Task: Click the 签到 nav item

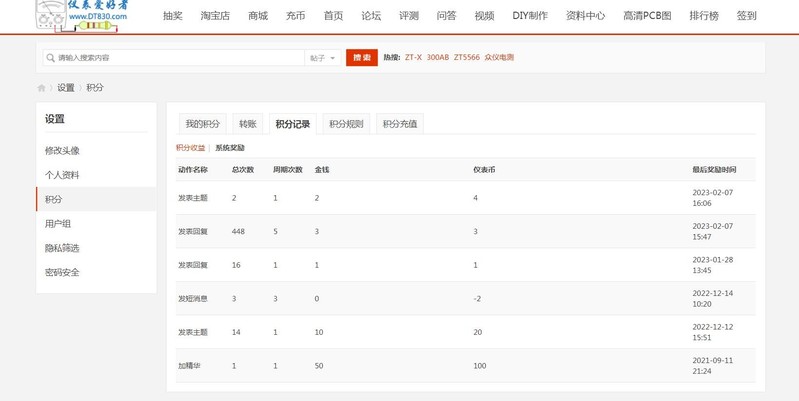Action: (747, 16)
